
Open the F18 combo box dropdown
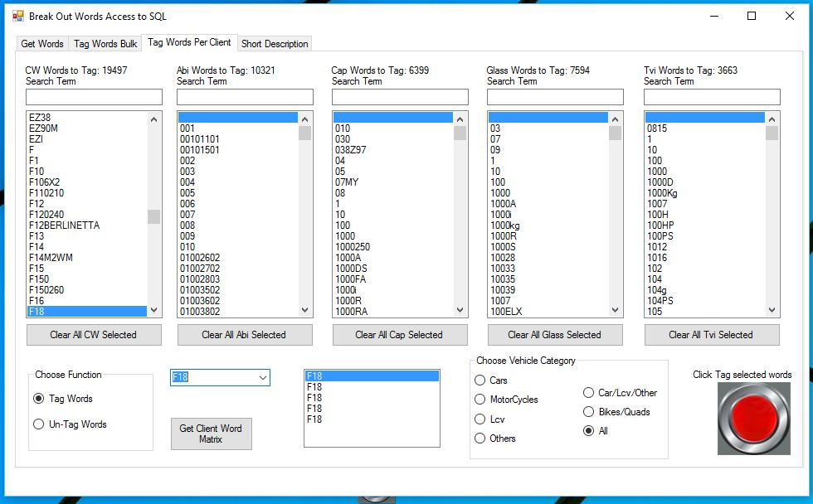tap(263, 378)
